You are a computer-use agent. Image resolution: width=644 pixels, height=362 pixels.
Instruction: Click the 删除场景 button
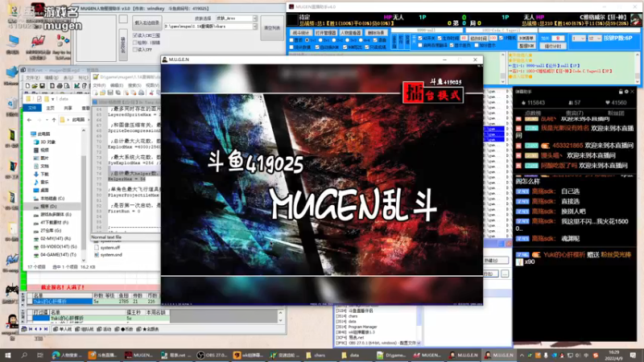375,32
